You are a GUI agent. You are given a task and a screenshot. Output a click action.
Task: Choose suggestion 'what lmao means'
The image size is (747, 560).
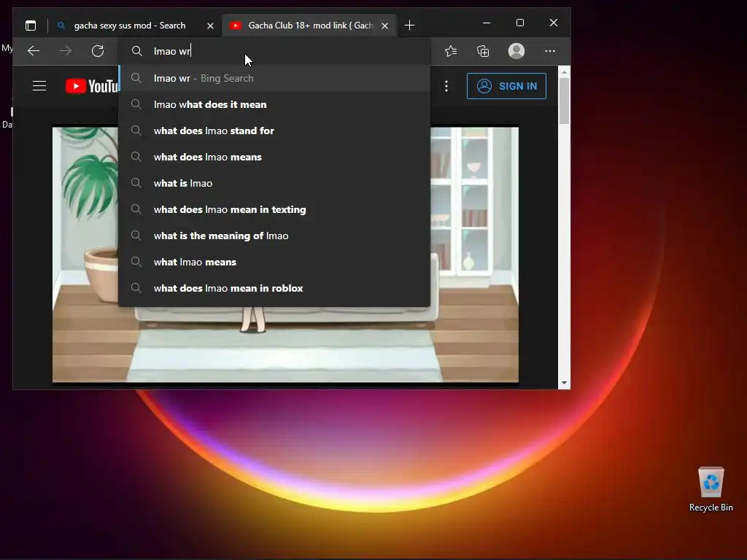click(274, 262)
